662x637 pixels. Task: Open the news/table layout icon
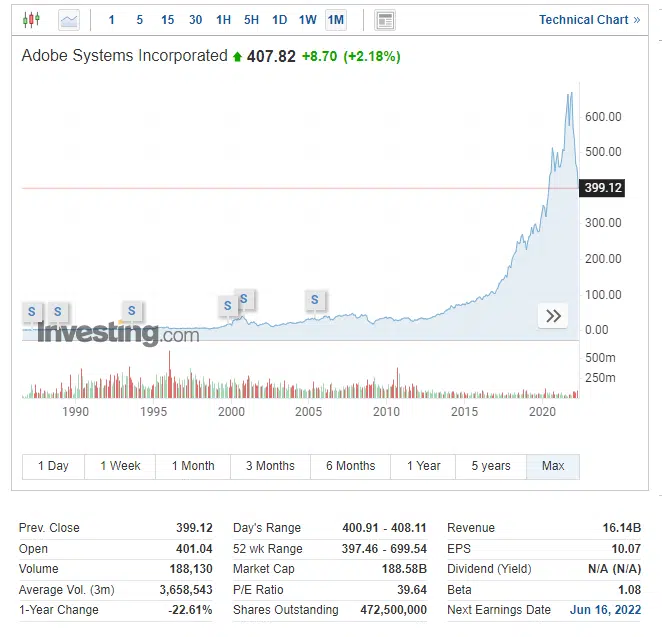click(x=385, y=20)
